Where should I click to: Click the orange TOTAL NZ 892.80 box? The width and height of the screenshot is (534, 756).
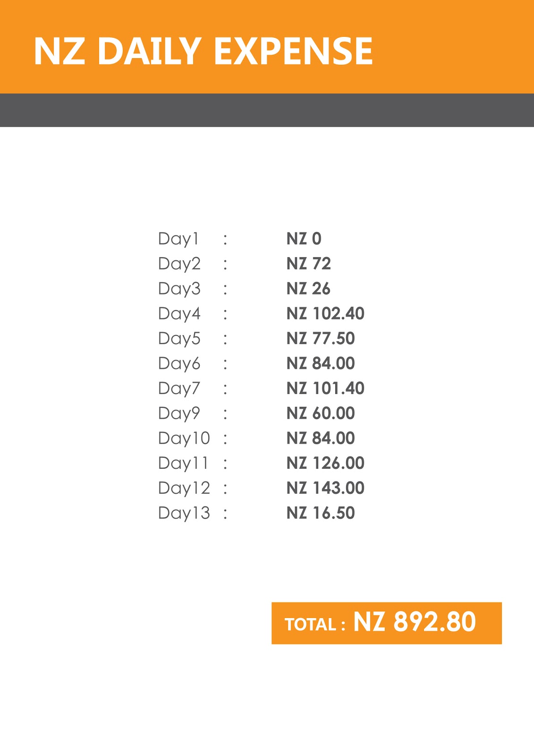tap(387, 623)
